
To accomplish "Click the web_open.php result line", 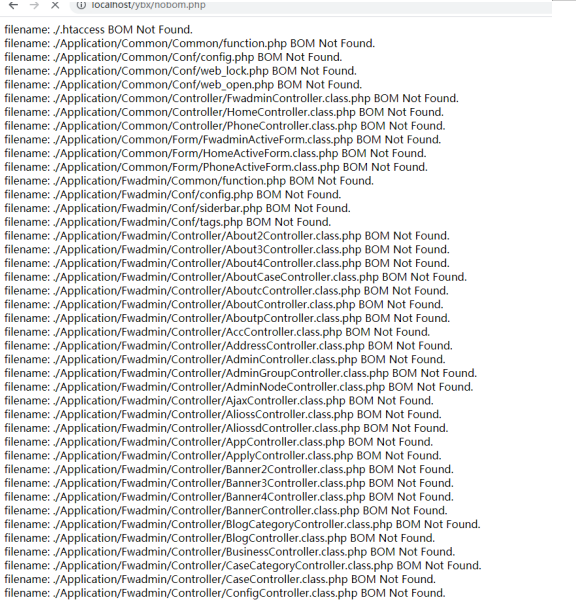I will tap(183, 85).
